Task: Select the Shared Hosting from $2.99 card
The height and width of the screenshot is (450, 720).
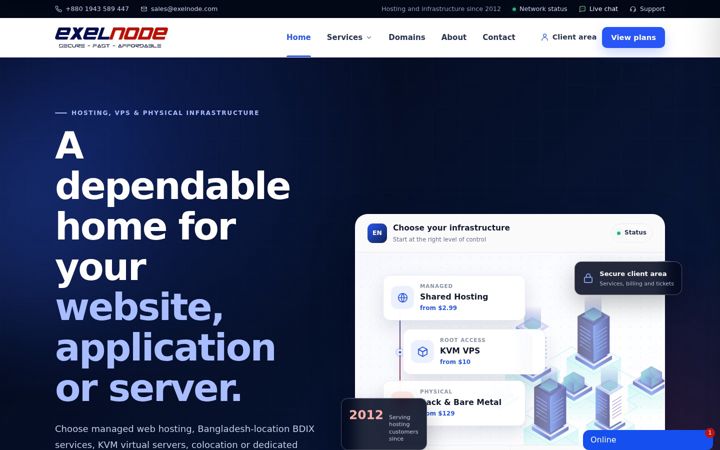Action: (454, 298)
